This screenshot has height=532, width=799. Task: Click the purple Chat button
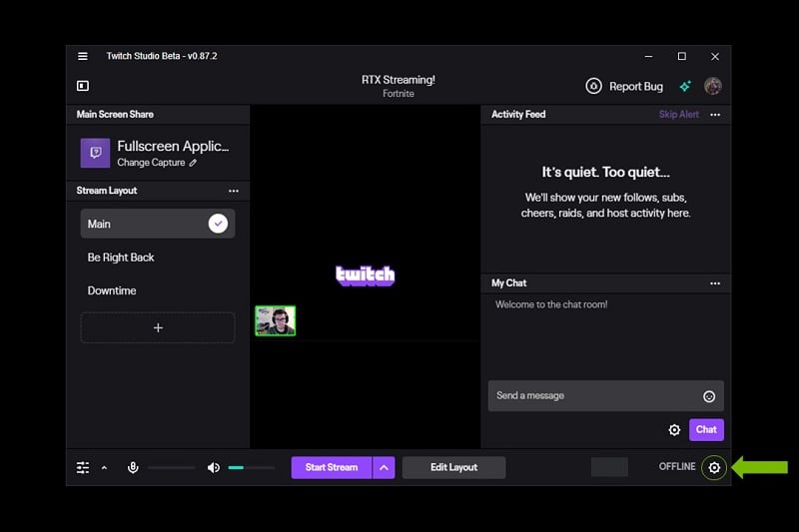[706, 429]
